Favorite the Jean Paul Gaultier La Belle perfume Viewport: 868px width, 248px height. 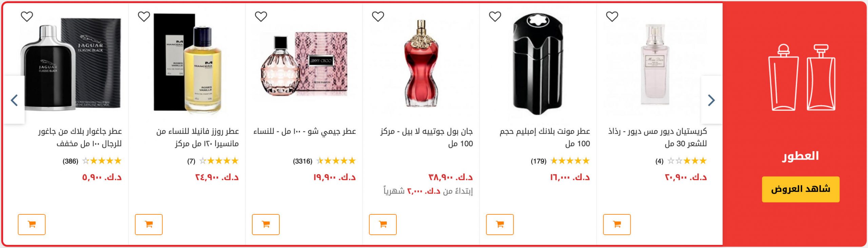[378, 16]
